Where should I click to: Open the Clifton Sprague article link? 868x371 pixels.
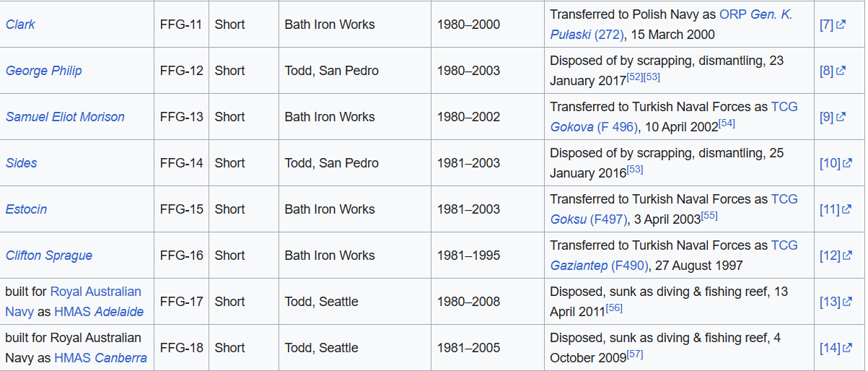point(49,256)
